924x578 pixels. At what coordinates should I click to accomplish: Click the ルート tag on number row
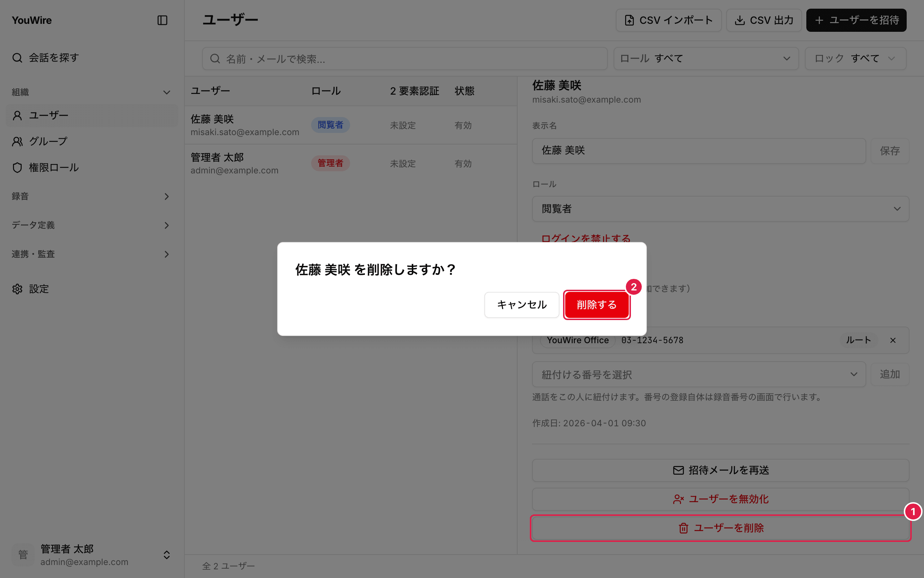click(x=858, y=340)
